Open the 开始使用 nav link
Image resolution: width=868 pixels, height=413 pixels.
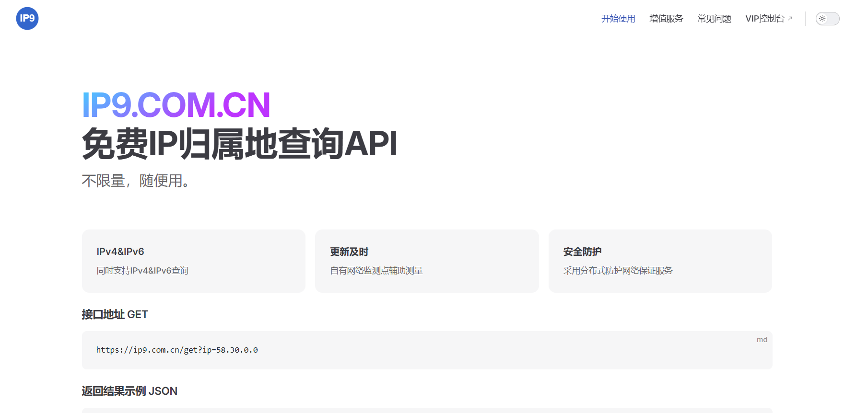coord(618,19)
